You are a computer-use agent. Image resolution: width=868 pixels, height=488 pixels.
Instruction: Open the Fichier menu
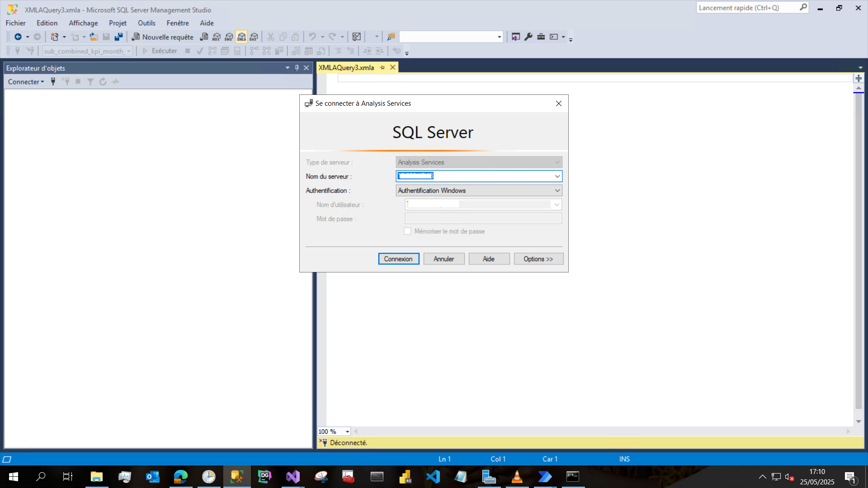[x=15, y=23]
